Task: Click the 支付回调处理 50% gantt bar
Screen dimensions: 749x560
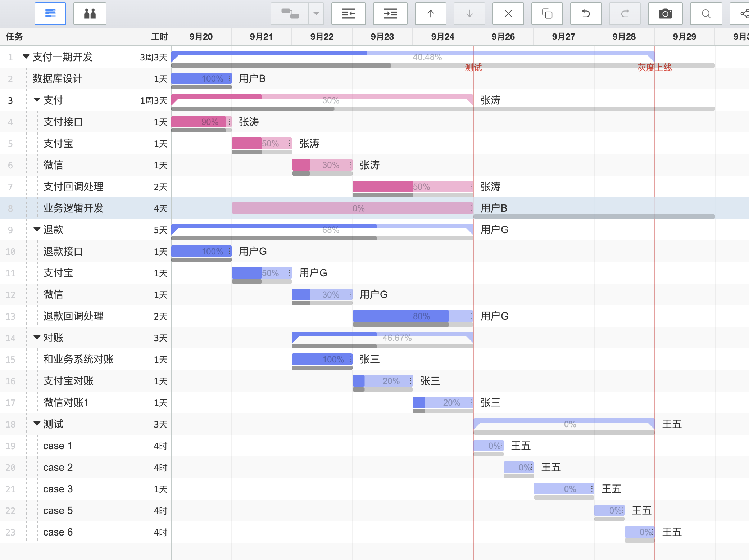Action: [413, 186]
